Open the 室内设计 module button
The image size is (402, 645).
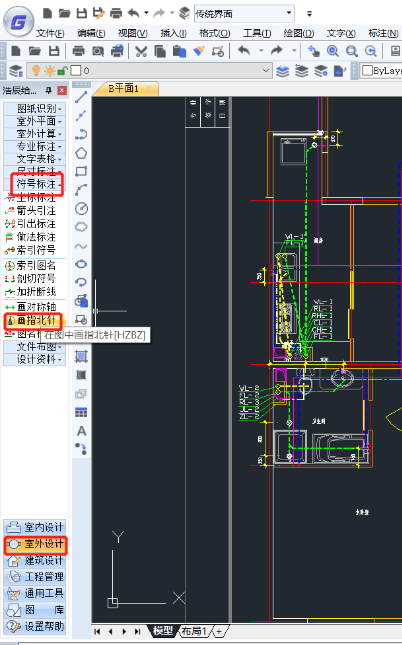35,527
